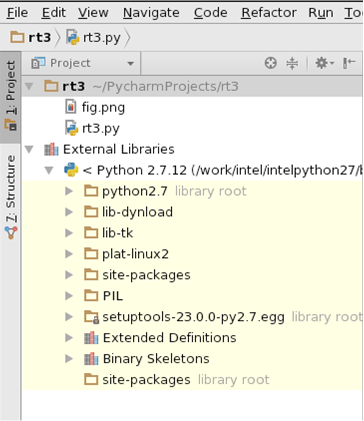The width and height of the screenshot is (364, 421).
Task: Expand the plat-linux2 folder
Action: [69, 254]
